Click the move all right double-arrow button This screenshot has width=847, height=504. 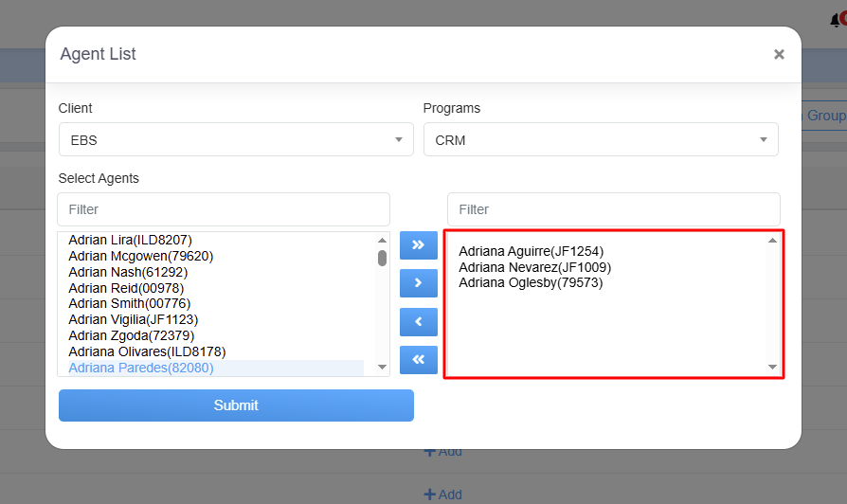418,244
